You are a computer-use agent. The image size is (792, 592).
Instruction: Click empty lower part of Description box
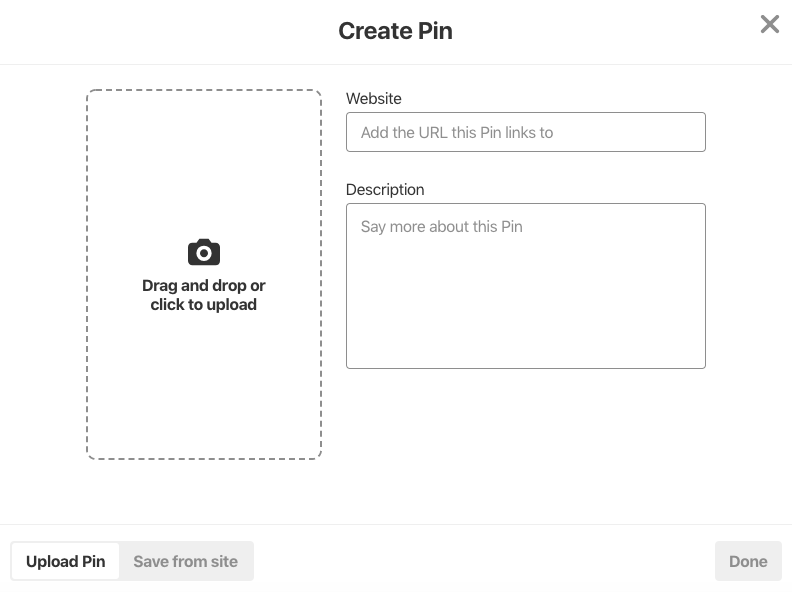point(525,323)
